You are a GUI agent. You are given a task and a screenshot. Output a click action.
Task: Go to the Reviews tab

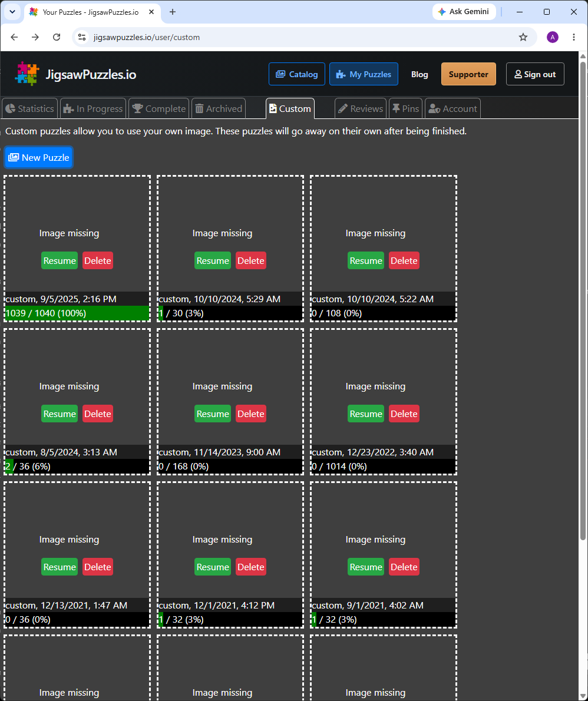pos(361,108)
